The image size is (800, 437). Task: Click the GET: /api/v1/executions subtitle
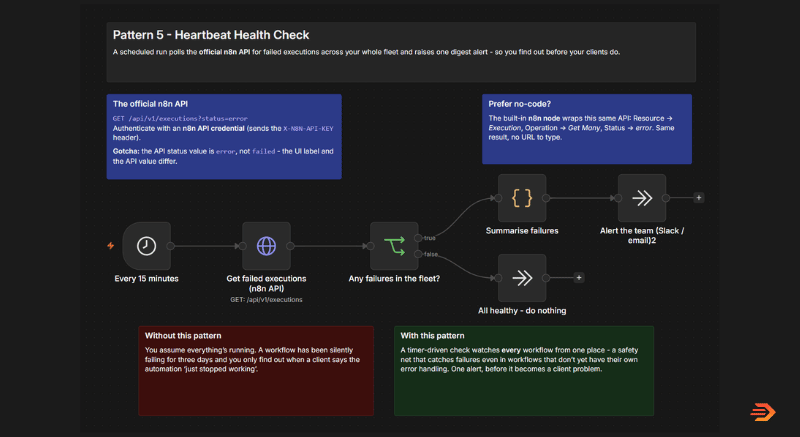tap(266, 300)
